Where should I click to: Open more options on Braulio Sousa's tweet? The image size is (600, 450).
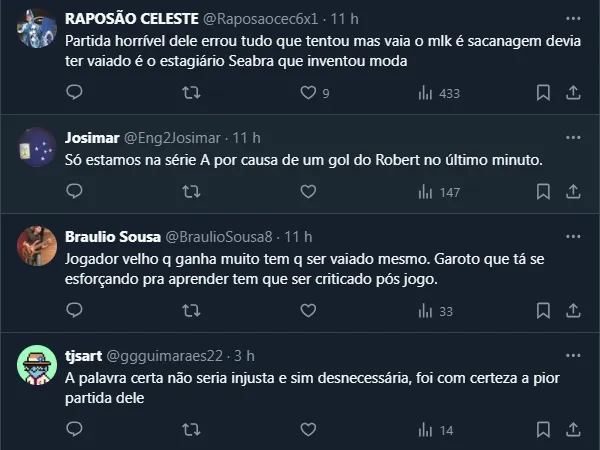[572, 236]
